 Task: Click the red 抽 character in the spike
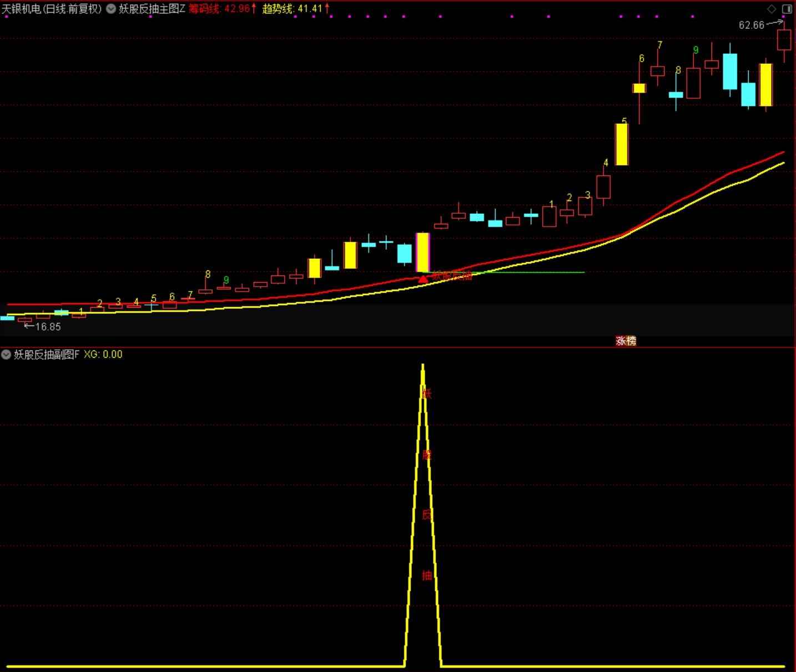tap(427, 575)
